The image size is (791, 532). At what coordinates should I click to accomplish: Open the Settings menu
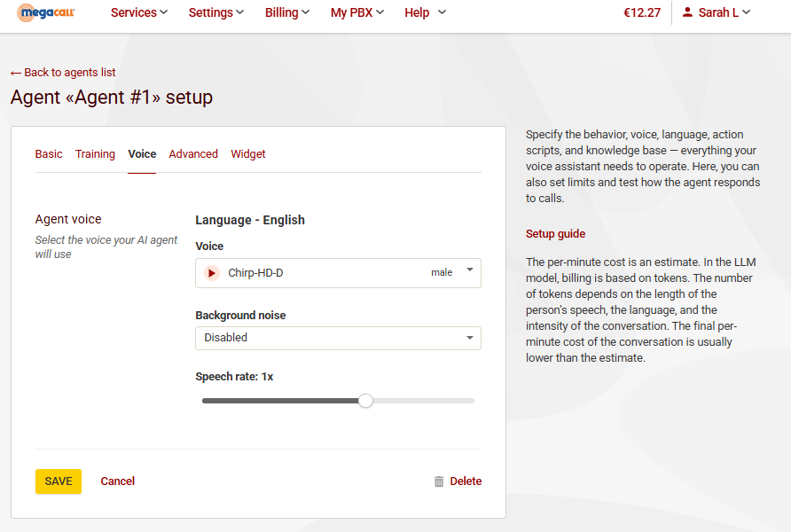click(x=216, y=12)
